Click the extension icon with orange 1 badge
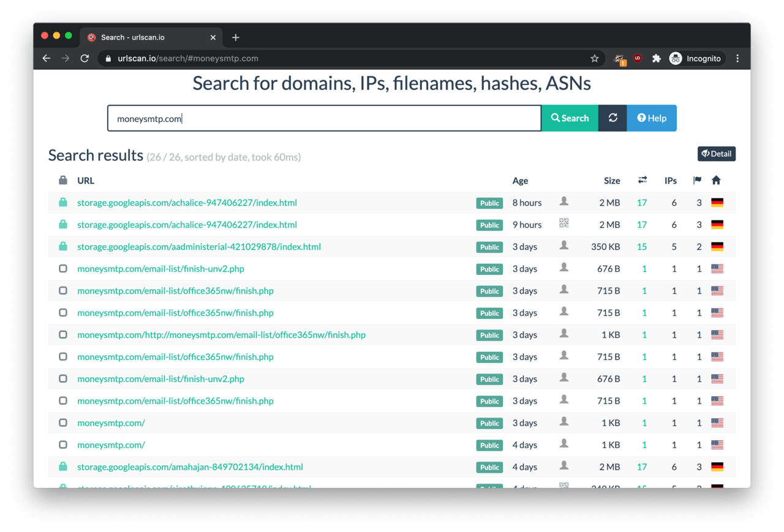 [x=620, y=59]
